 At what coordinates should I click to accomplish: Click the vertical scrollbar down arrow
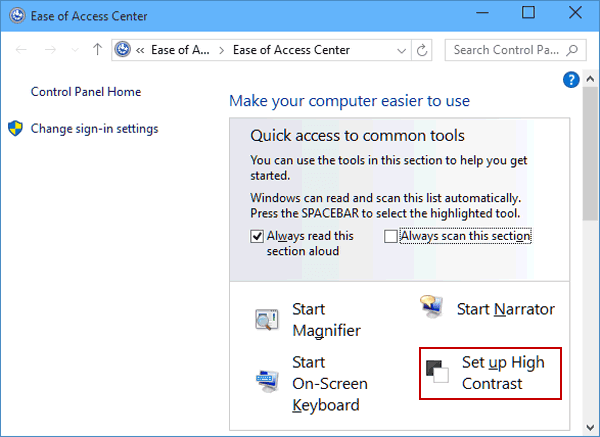click(590, 427)
